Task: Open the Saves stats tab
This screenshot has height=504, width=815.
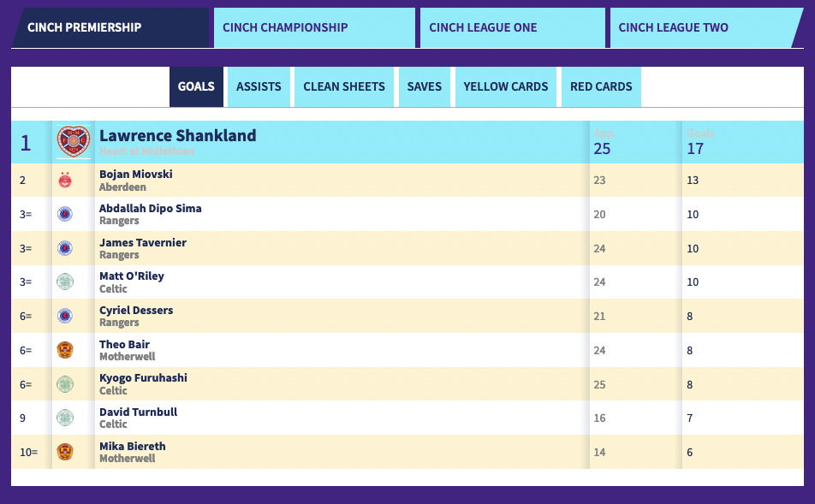Action: point(424,86)
